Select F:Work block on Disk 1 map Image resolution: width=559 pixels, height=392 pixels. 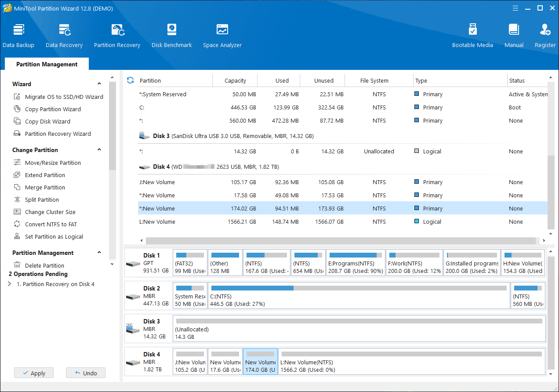414,263
